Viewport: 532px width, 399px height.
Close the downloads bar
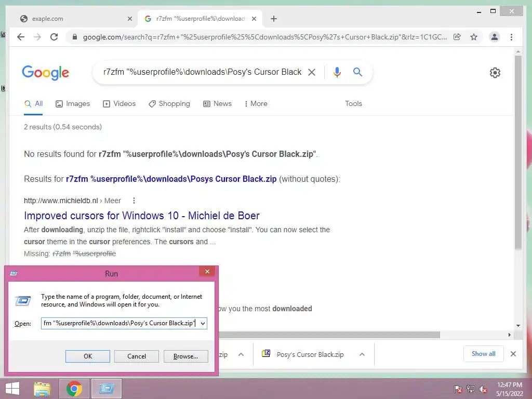point(513,354)
